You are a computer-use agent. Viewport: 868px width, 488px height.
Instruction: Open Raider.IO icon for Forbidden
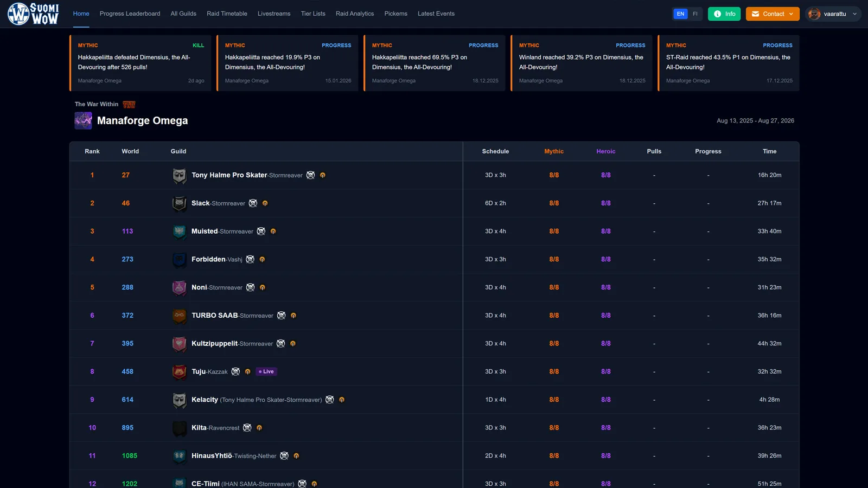[262, 259]
